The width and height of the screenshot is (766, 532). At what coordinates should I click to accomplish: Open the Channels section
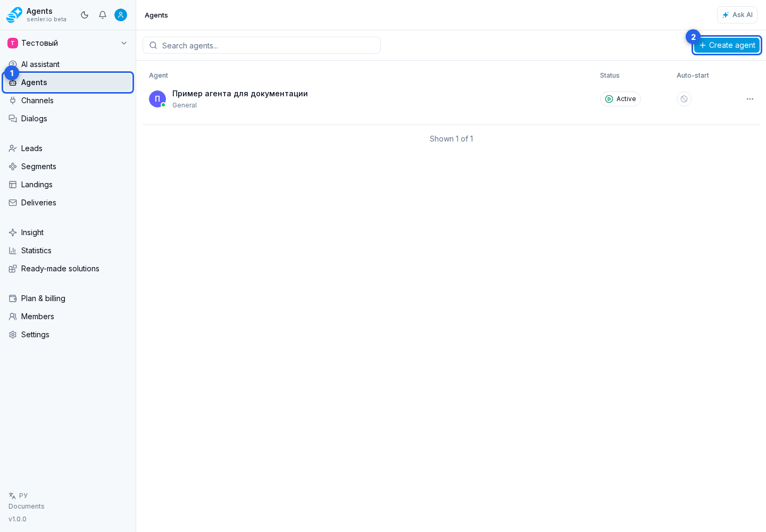pos(68,101)
